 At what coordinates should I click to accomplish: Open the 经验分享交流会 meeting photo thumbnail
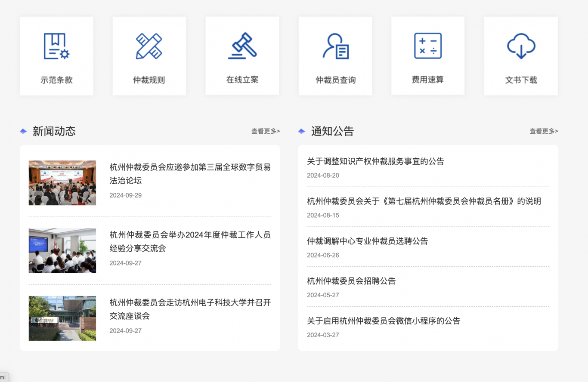click(62, 250)
